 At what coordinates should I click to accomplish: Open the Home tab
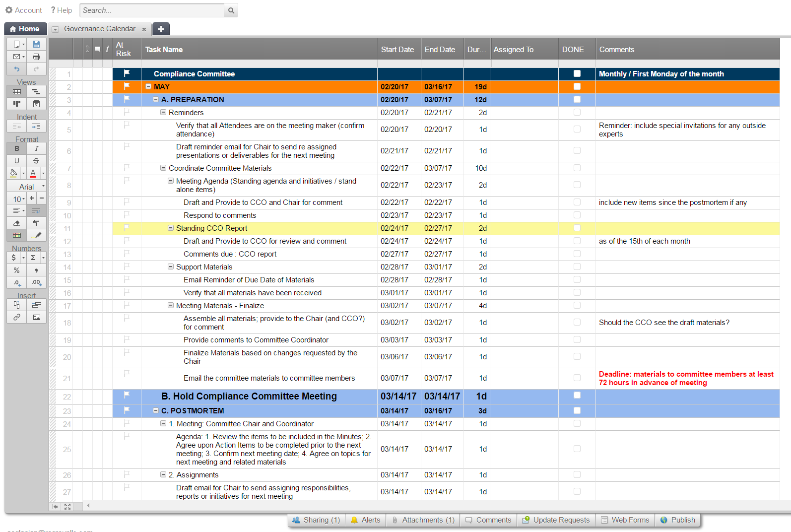25,29
